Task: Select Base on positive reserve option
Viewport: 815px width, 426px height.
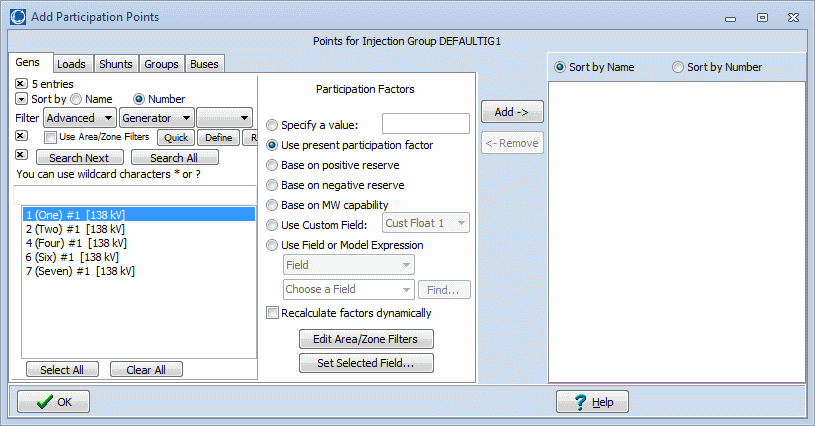Action: 273,165
